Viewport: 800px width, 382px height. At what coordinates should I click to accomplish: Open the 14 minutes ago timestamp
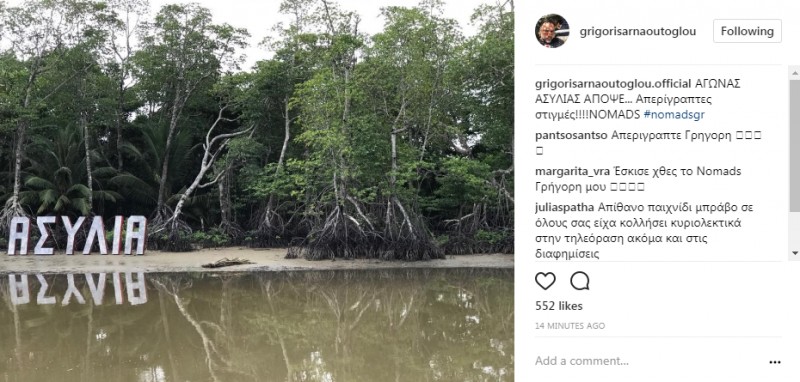(570, 326)
